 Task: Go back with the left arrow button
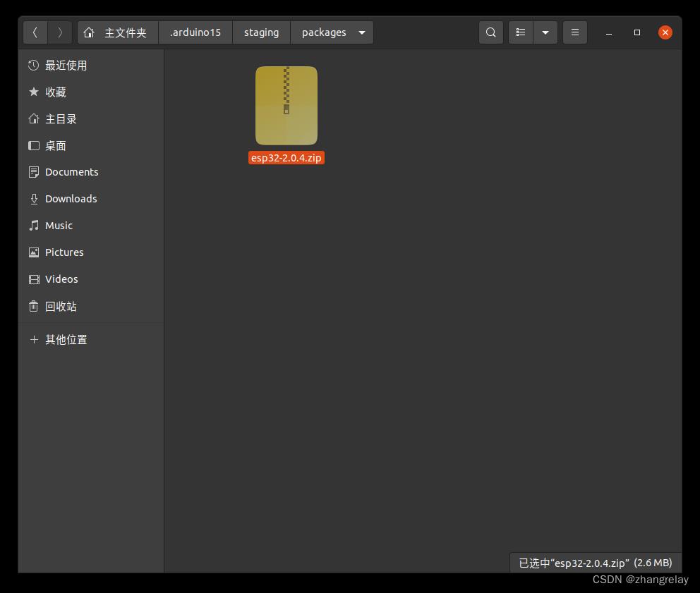coord(35,32)
